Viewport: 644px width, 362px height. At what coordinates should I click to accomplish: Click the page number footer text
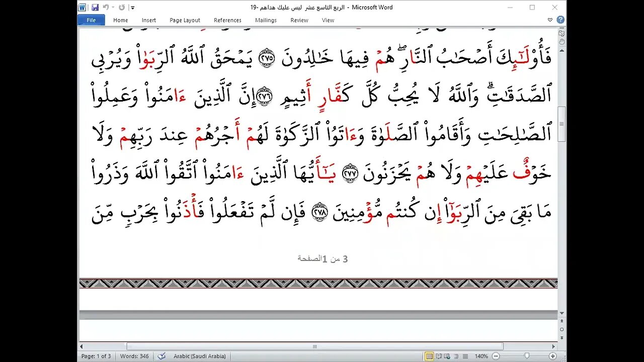point(323,258)
